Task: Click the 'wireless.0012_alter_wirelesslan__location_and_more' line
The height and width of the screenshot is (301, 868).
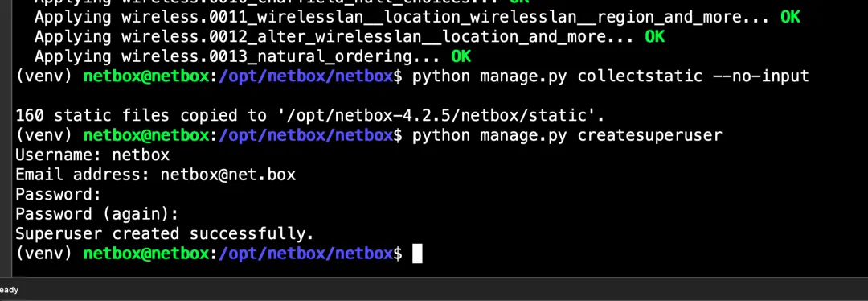Action: click(x=349, y=36)
